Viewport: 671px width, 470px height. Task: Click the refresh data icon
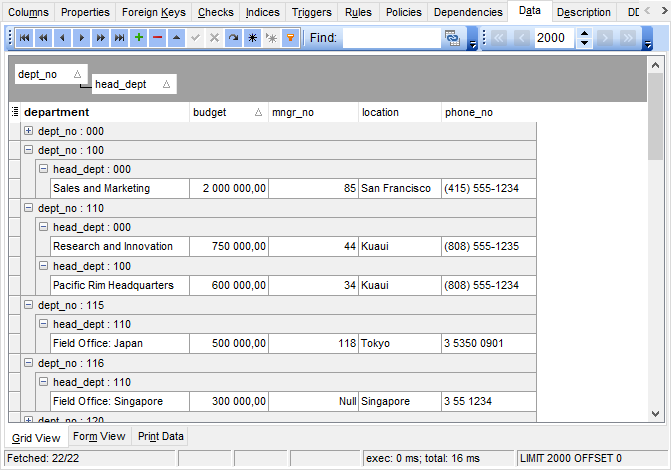233,38
